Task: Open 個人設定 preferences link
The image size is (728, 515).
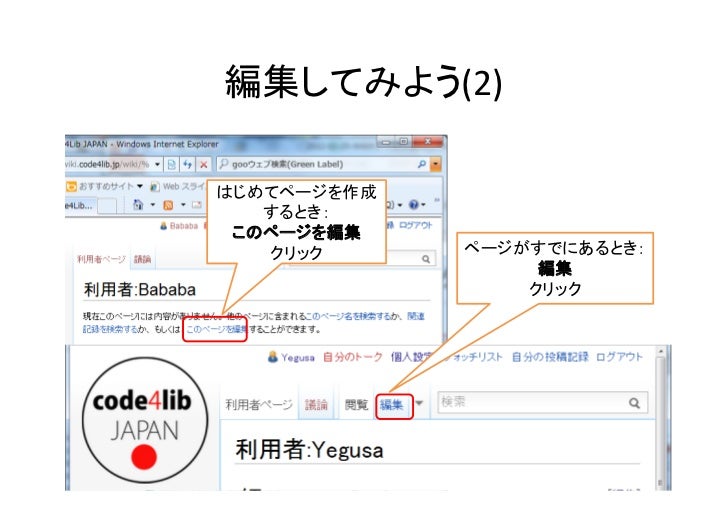Action: pyautogui.click(x=411, y=357)
